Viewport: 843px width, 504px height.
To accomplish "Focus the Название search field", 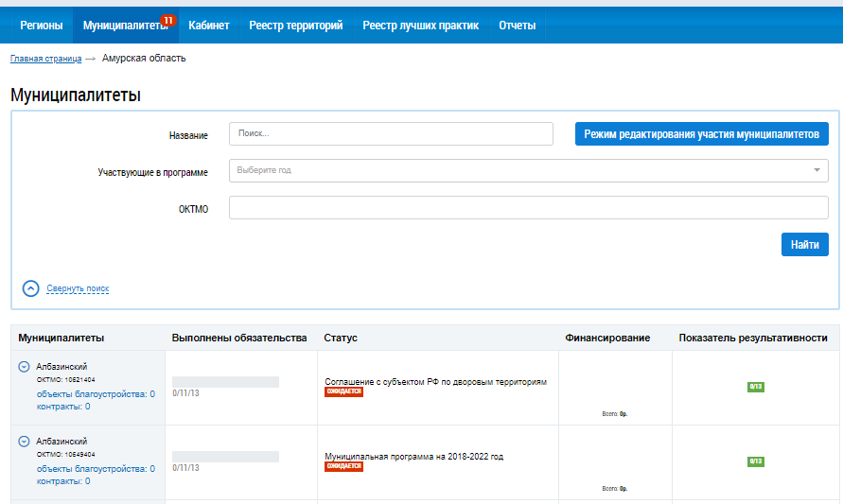I will click(x=391, y=134).
